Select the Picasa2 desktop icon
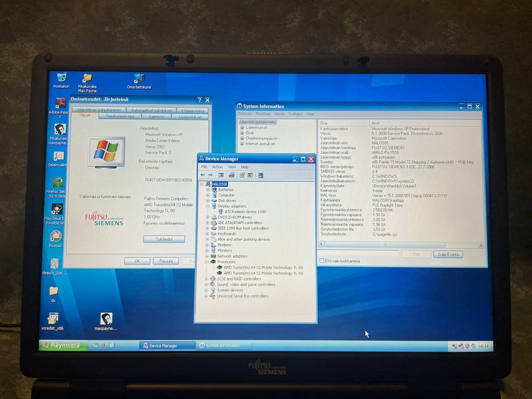This screenshot has width=532, height=399. pos(55,238)
